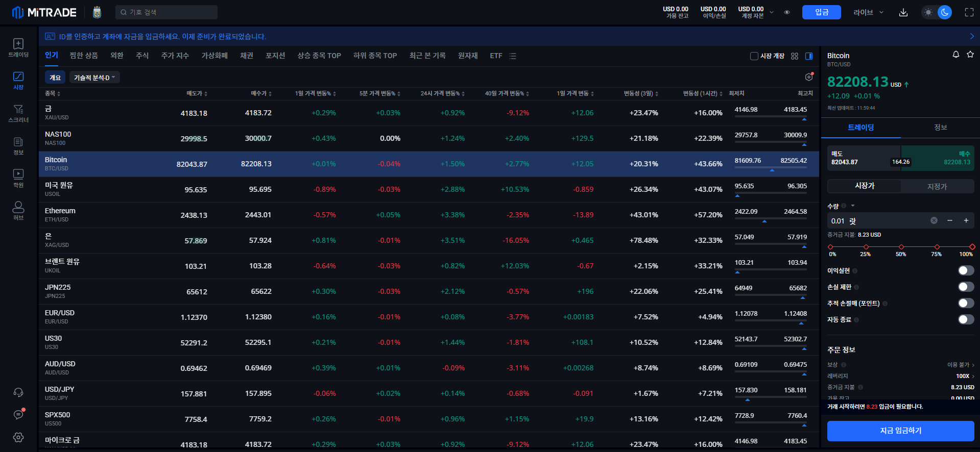The width and height of the screenshot is (980, 452).
Task: Toggle balance visibility eye icon
Action: coord(787,12)
